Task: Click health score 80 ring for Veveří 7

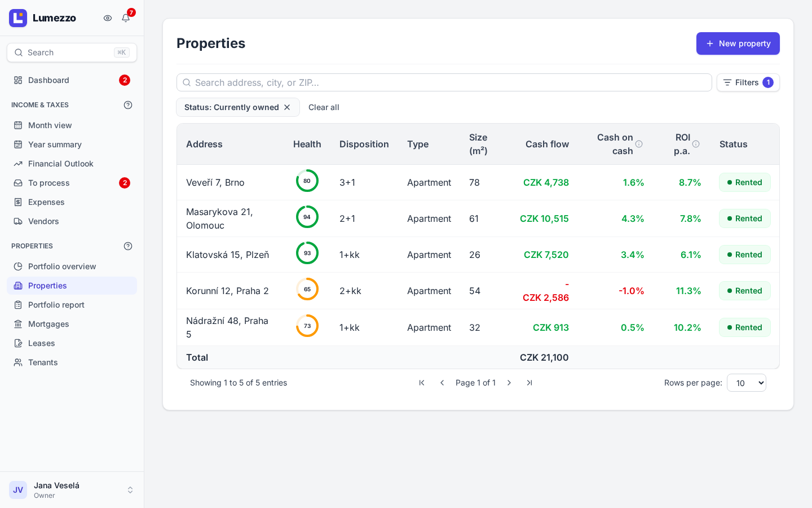Action: [307, 181]
